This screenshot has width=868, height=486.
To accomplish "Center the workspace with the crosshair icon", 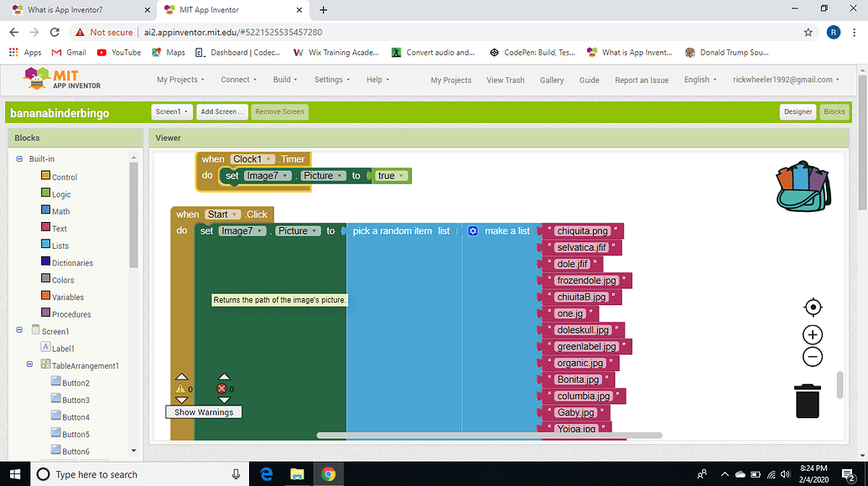I will point(812,307).
